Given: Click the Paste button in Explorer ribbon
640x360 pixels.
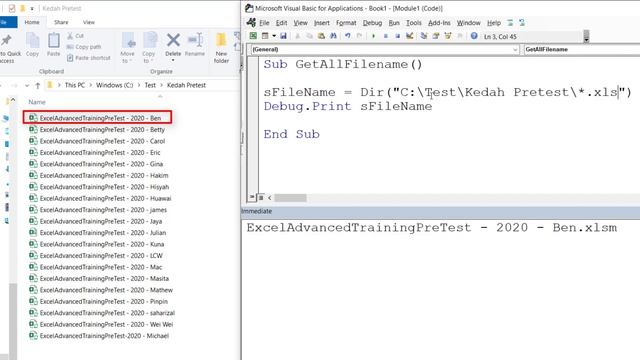Looking at the screenshot, I should click(x=53, y=44).
